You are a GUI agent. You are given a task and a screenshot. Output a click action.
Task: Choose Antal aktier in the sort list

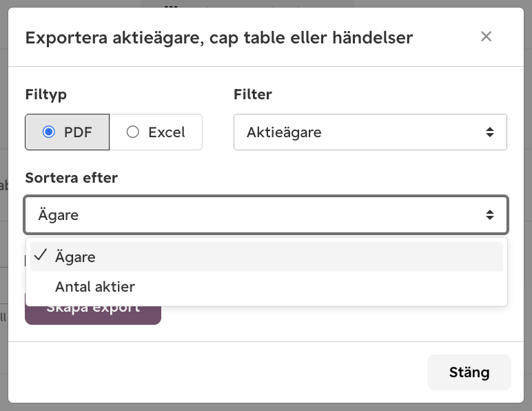pos(266,287)
